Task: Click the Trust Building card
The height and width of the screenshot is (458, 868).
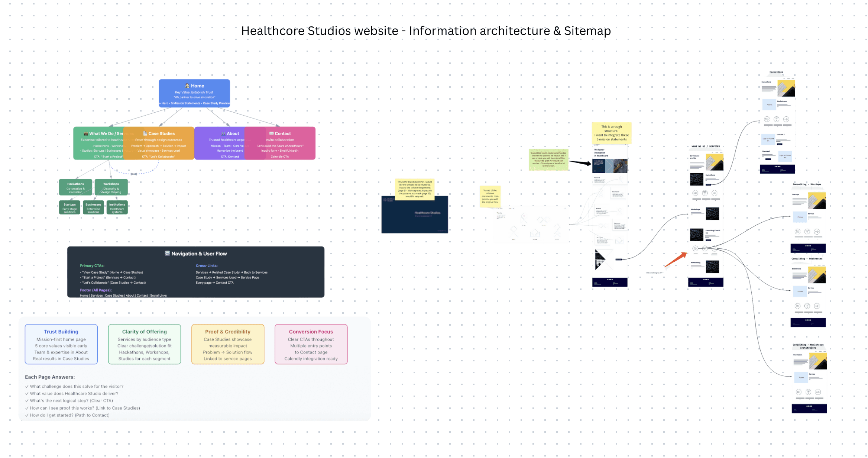Action: [x=61, y=344]
